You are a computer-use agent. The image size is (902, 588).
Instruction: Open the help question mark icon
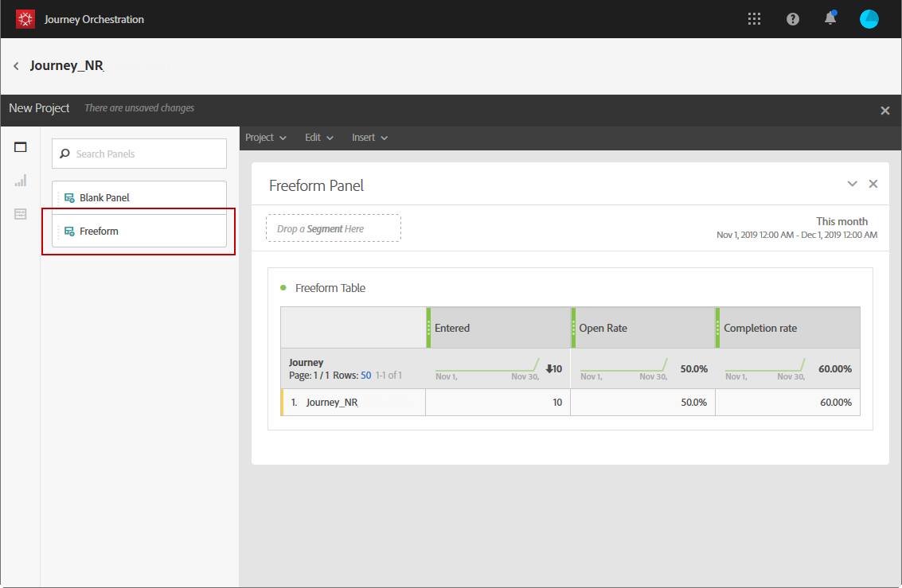[x=793, y=19]
